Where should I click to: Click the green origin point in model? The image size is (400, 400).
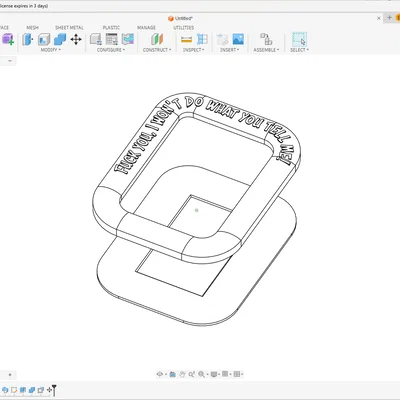(x=197, y=210)
